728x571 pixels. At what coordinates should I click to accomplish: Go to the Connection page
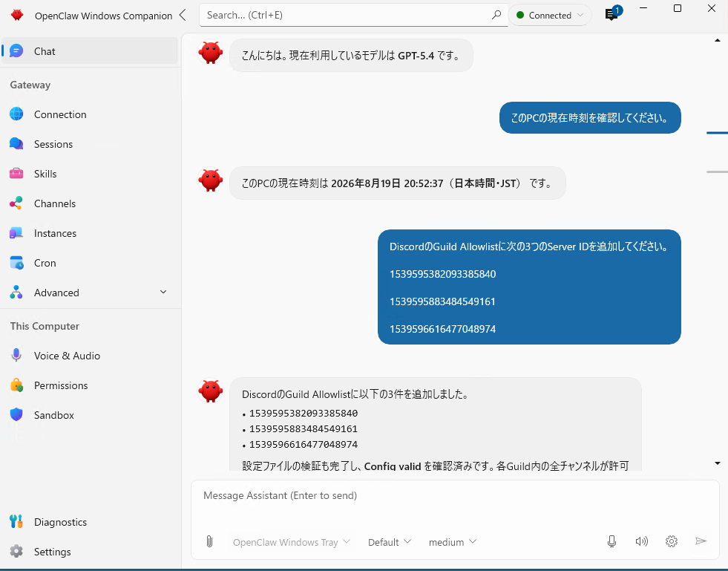(90, 114)
